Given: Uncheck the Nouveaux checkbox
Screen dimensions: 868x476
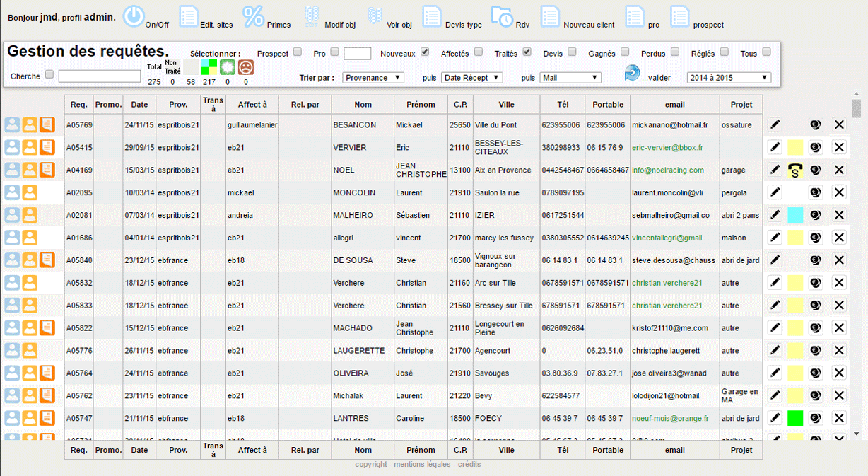Looking at the screenshot, I should (x=425, y=52).
